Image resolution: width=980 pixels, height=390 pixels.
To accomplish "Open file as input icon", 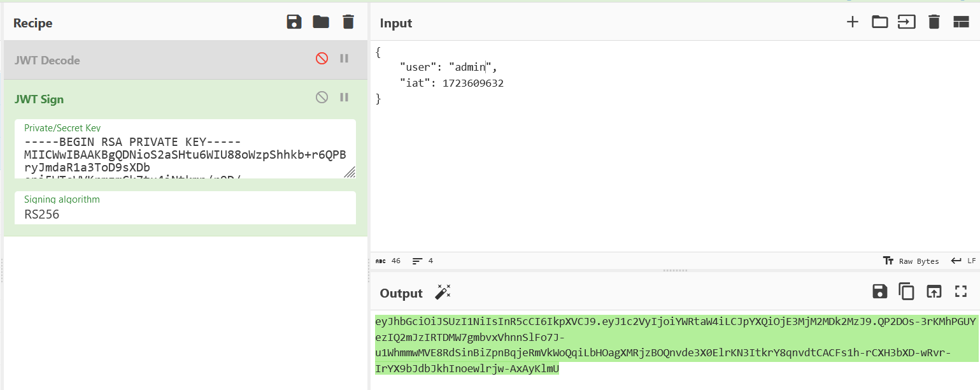I will pyautogui.click(x=907, y=22).
